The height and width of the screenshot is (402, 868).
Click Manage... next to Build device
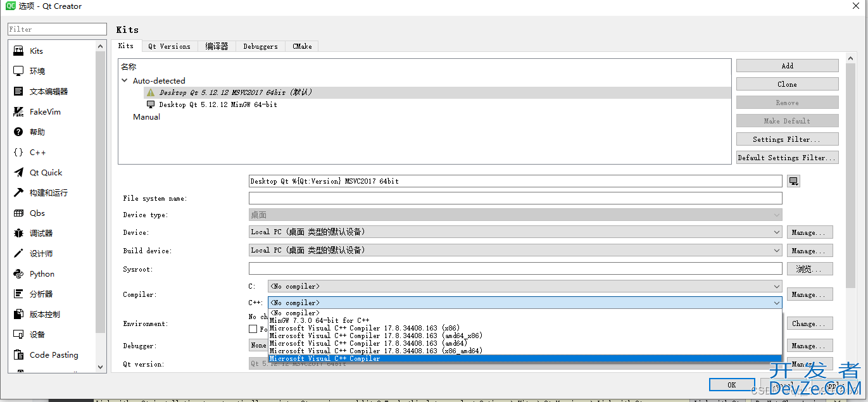pos(810,251)
